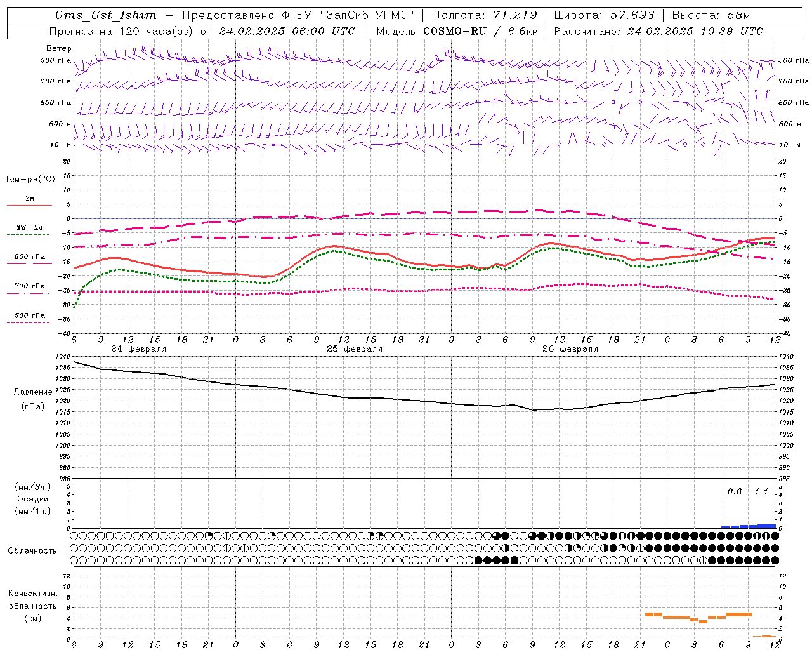Click the Облачность cloud cover label
Image resolution: width=812 pixels, height=650 pixels.
pos(32,550)
